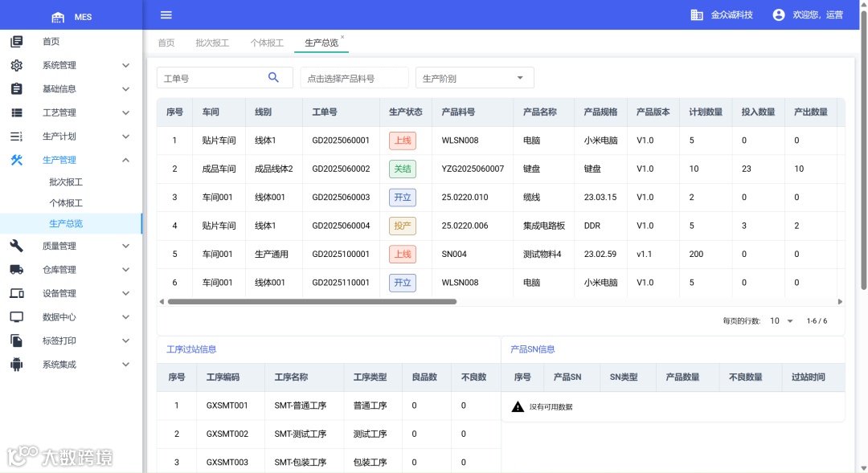Screen dimensions: 868x473
Task: Expand the 基础信息 chevron
Action: coord(125,89)
